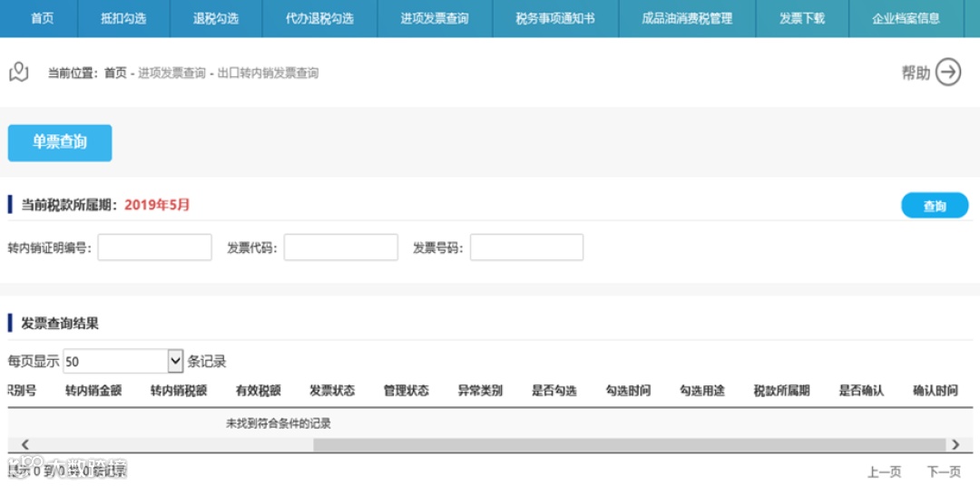Click the 单票查询 button
This screenshot has width=980, height=486.
coord(60,143)
